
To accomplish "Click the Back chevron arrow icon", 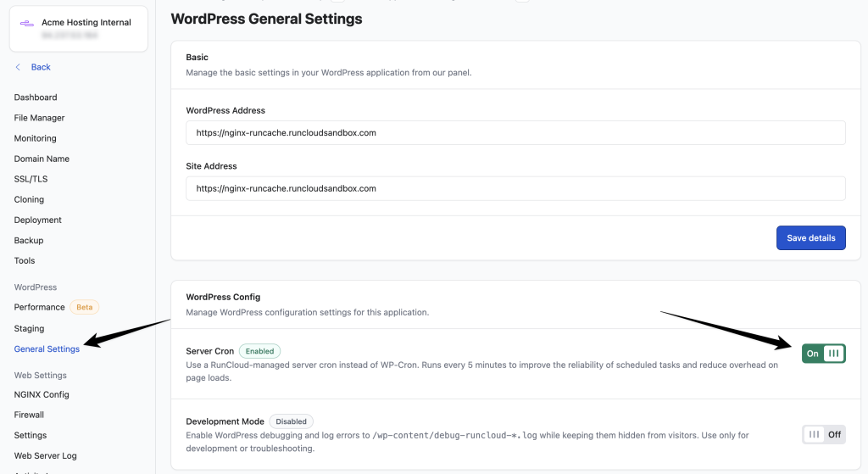I will coord(18,67).
